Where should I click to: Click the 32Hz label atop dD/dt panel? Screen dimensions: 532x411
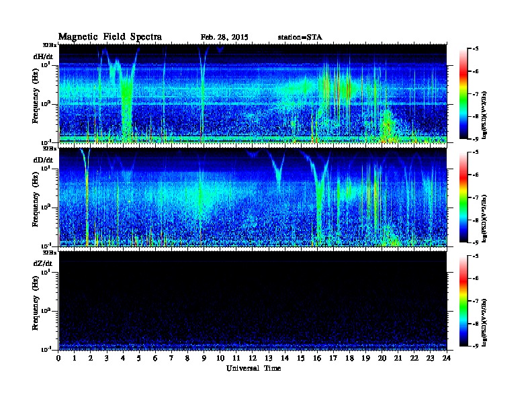click(x=49, y=148)
